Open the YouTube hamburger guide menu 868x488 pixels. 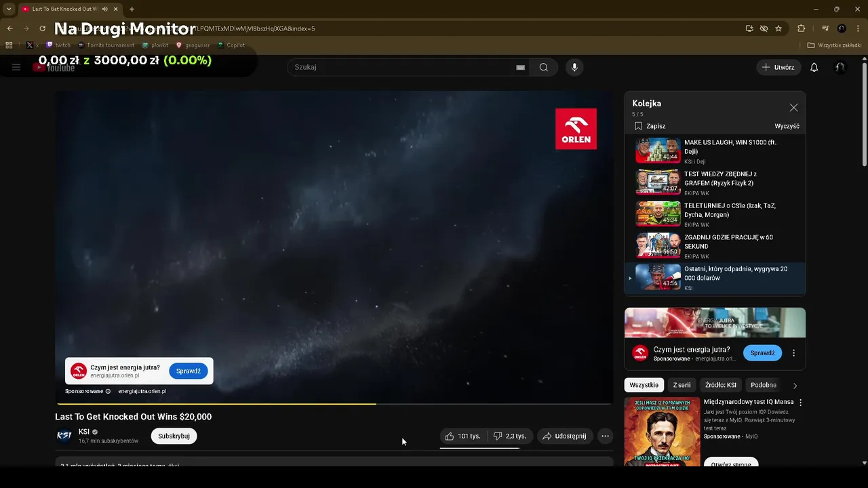pos(16,67)
